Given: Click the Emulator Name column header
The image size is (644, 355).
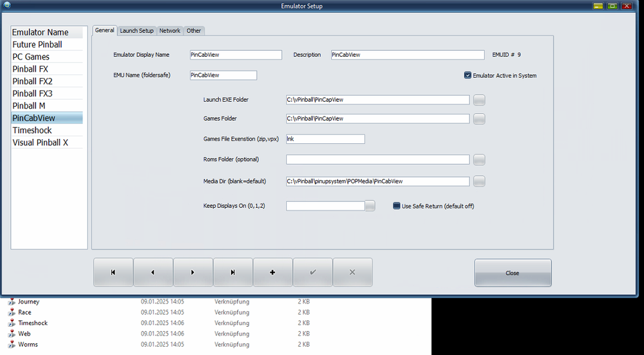Looking at the screenshot, I should pos(47,32).
